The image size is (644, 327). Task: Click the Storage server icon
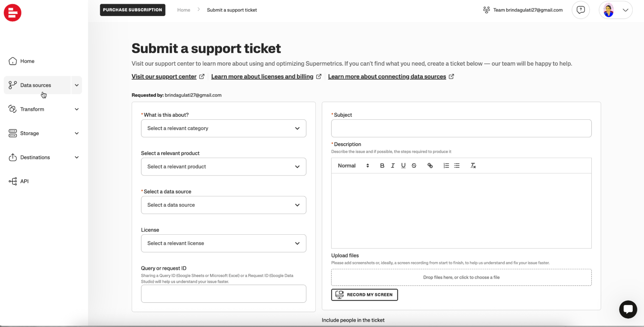(x=13, y=133)
